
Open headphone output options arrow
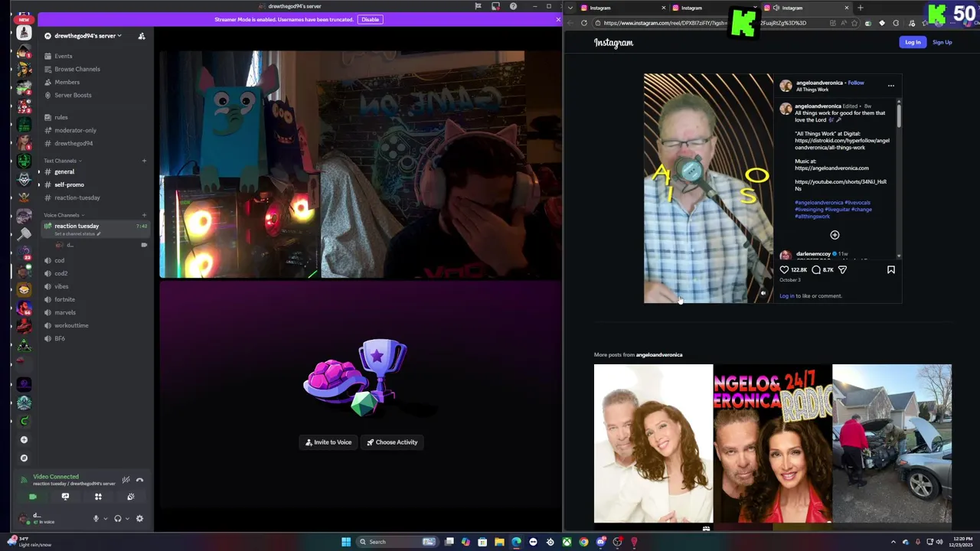127,519
